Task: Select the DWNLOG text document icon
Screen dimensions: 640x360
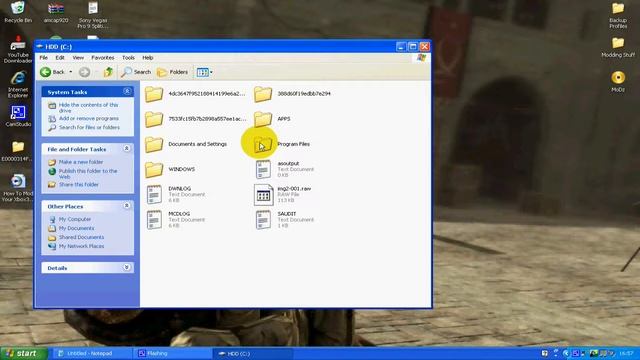Action: coord(154,195)
